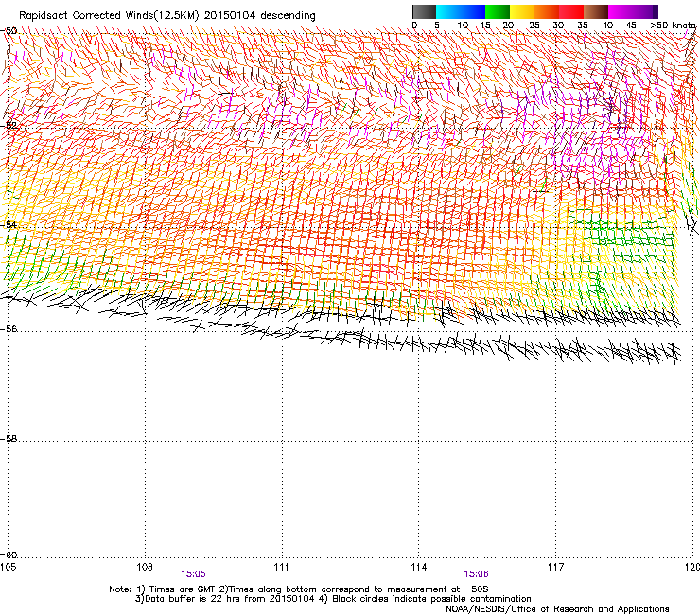Click the gray 0-5 knots color swatch
Viewport: 700px width, 615px height.
[424, 11]
